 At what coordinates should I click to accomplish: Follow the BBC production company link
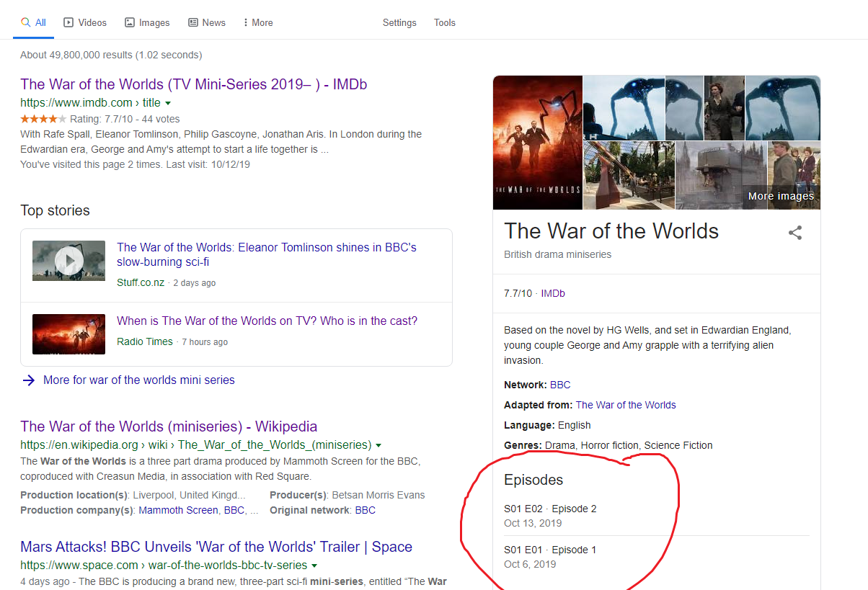234,510
